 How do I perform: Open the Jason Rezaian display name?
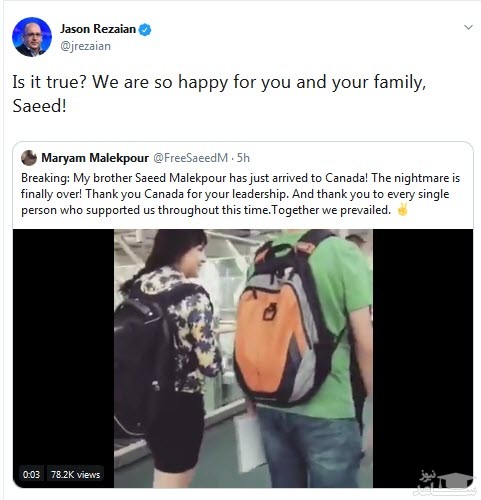[x=98, y=29]
